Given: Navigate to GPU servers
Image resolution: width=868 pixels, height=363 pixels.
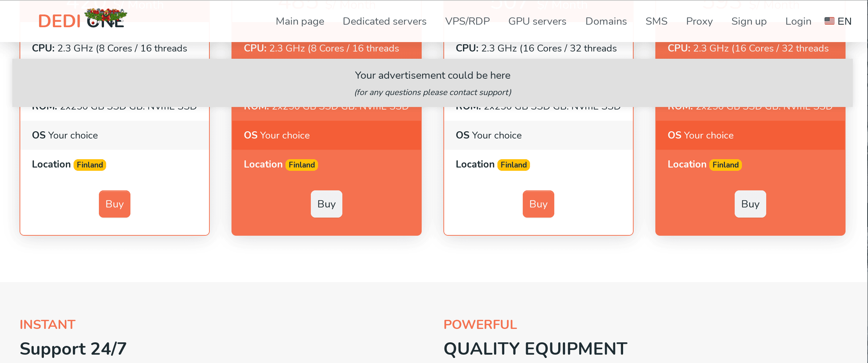Looking at the screenshot, I should [x=537, y=21].
